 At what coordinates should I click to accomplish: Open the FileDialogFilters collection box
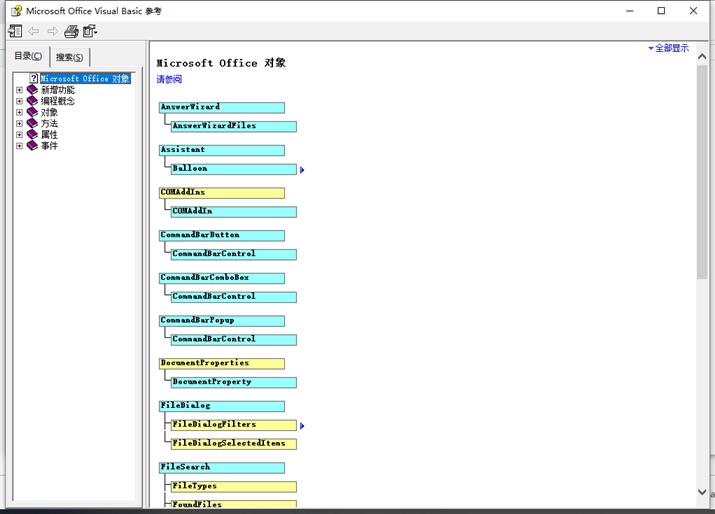(x=234, y=425)
